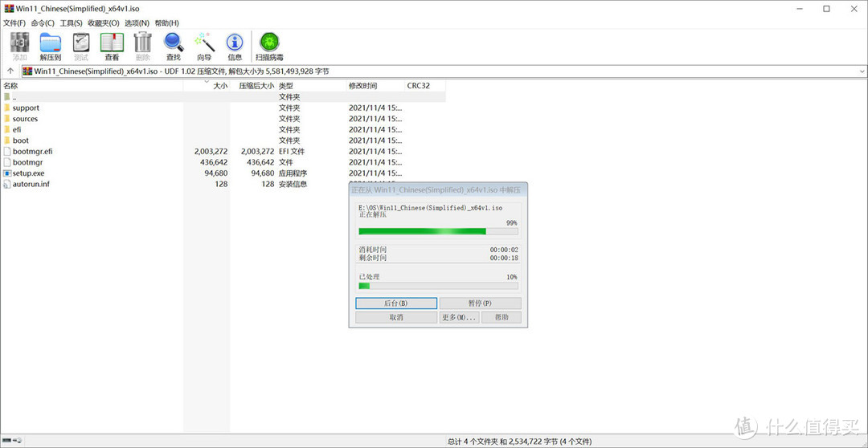
Task: Select the sources folder icon
Action: pyautogui.click(x=6, y=118)
